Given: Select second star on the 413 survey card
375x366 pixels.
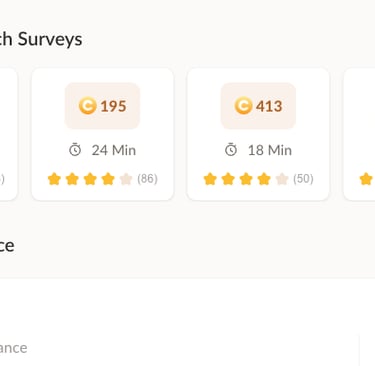Looking at the screenshot, I should (228, 179).
